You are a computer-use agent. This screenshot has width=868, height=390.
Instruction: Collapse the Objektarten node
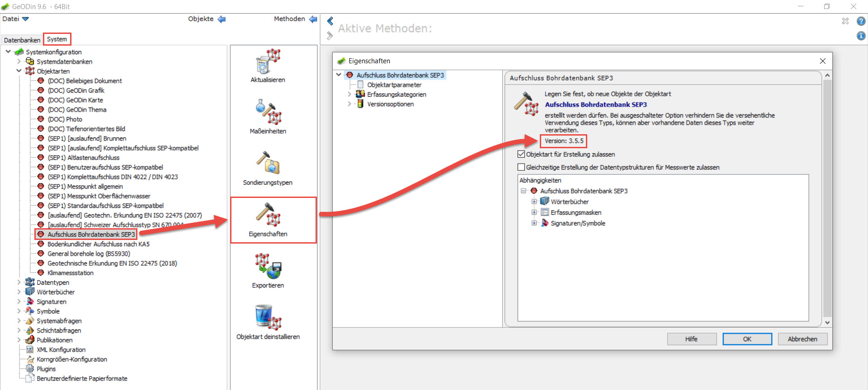click(19, 71)
